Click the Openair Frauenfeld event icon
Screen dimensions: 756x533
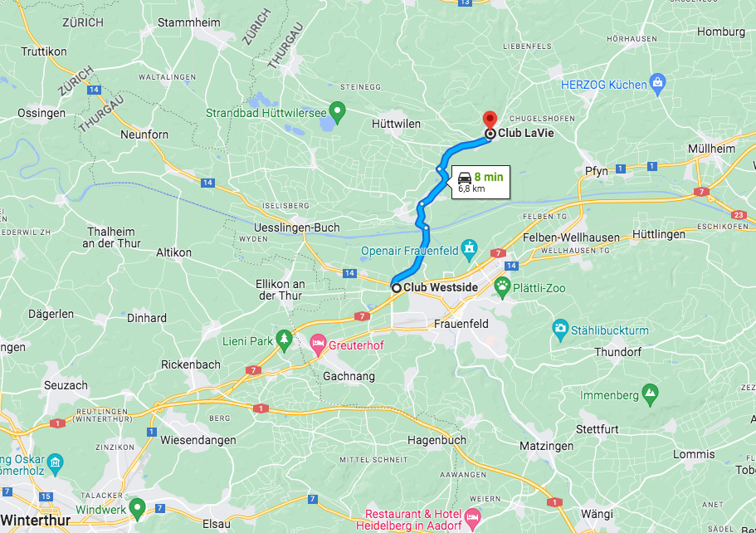tap(469, 250)
